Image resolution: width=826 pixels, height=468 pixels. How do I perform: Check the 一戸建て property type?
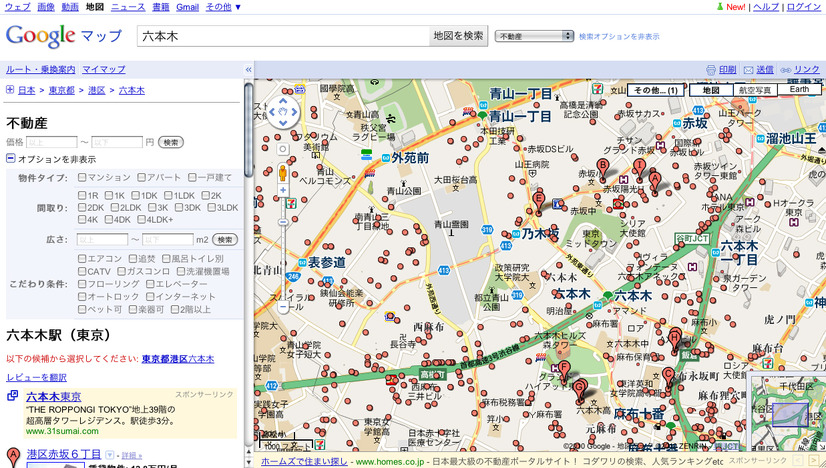pos(192,177)
